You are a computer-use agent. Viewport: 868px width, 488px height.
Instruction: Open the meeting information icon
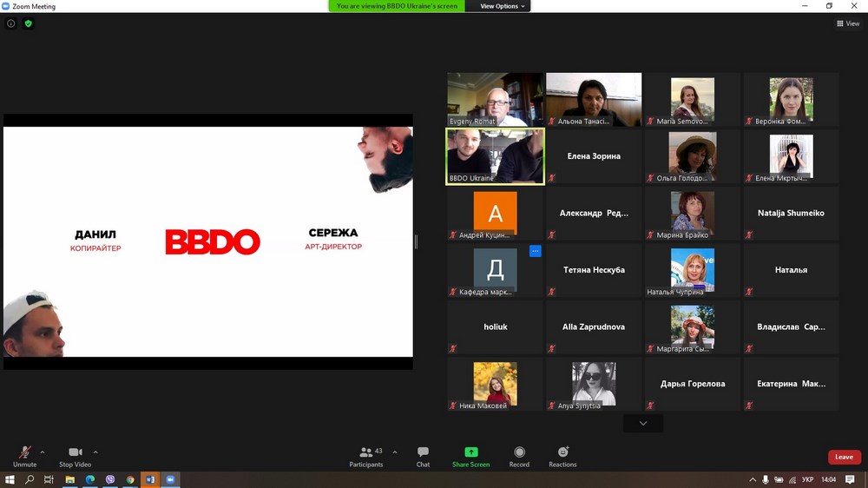11,23
